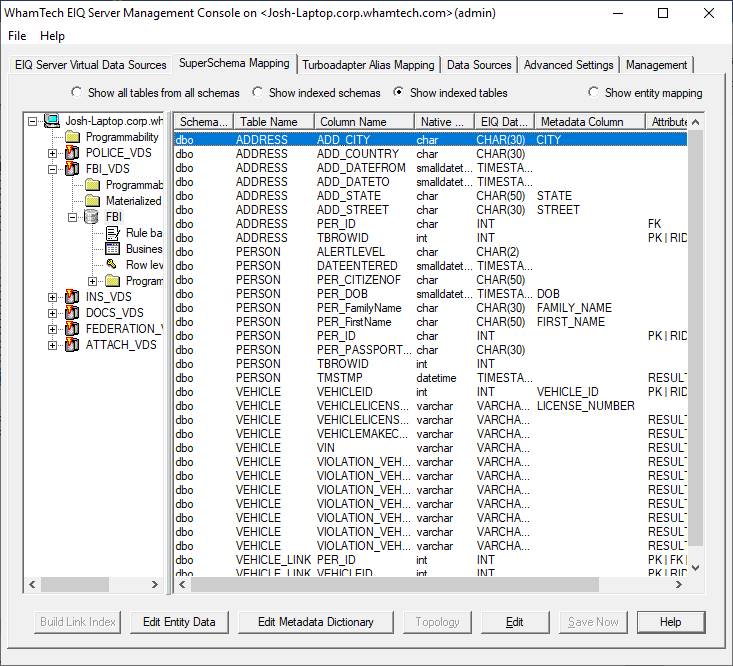The height and width of the screenshot is (666, 733).
Task: Expand the ATTACH_VDS tree node
Action: pos(52,345)
